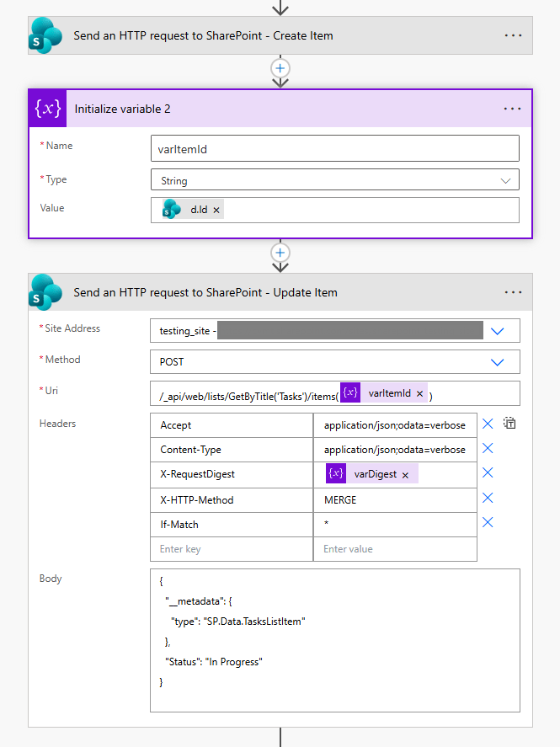
Task: Delete the X-RequestDigest header row
Action: coord(488,473)
